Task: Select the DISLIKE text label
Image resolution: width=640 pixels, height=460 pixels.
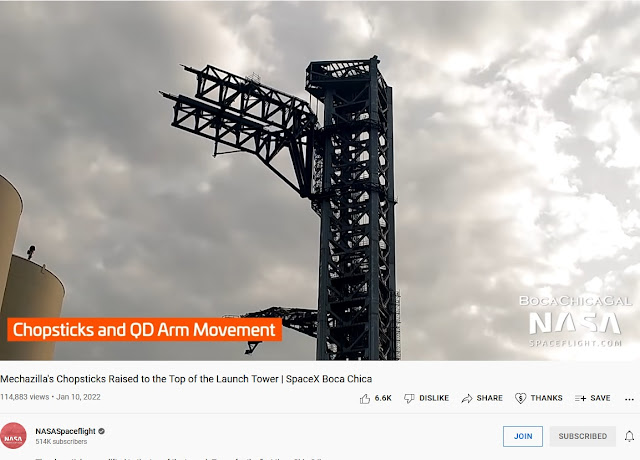Action: [434, 398]
